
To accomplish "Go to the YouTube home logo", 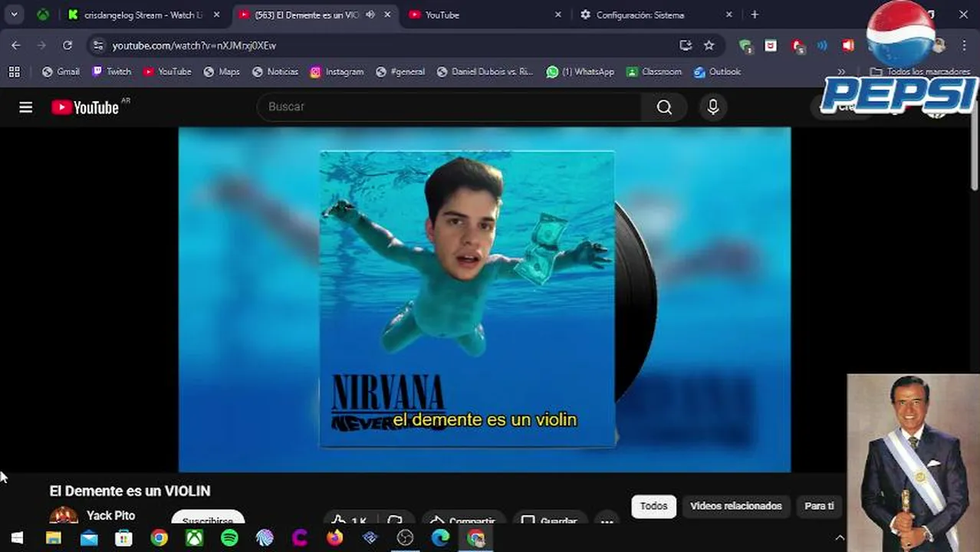I will 85,107.
